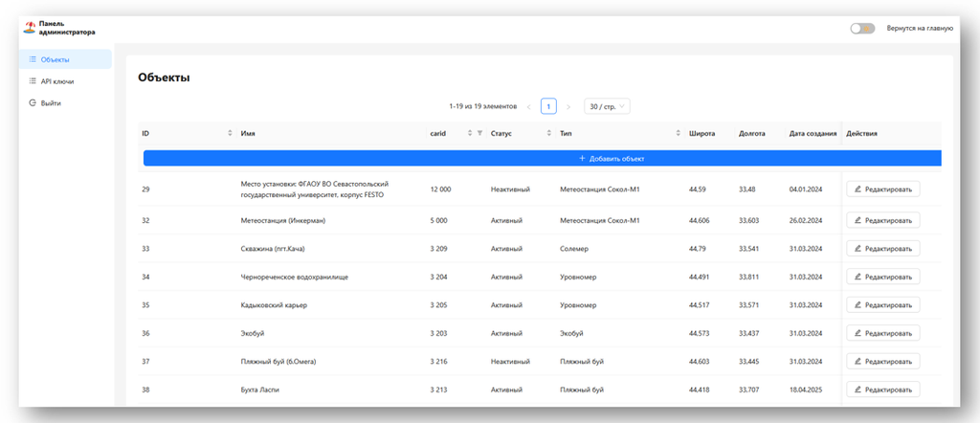Edit the Метеостанция (Инкерман) row
Screen dimensions: 980x423
pos(883,220)
